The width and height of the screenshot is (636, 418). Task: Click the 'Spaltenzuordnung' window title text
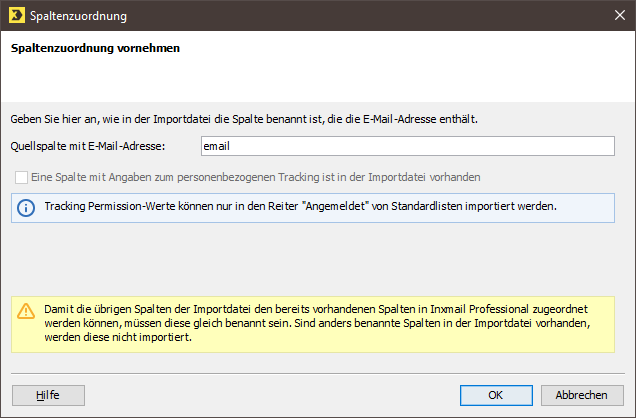coord(78,16)
